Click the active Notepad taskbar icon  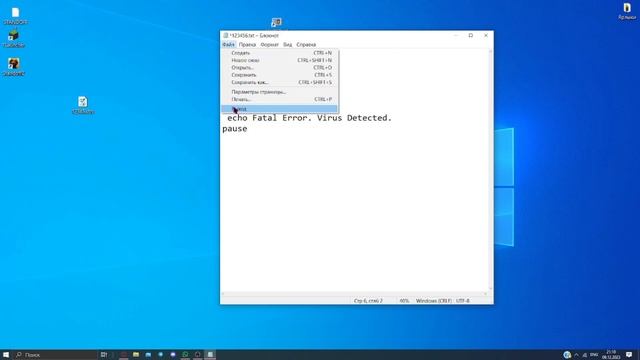pos(210,355)
